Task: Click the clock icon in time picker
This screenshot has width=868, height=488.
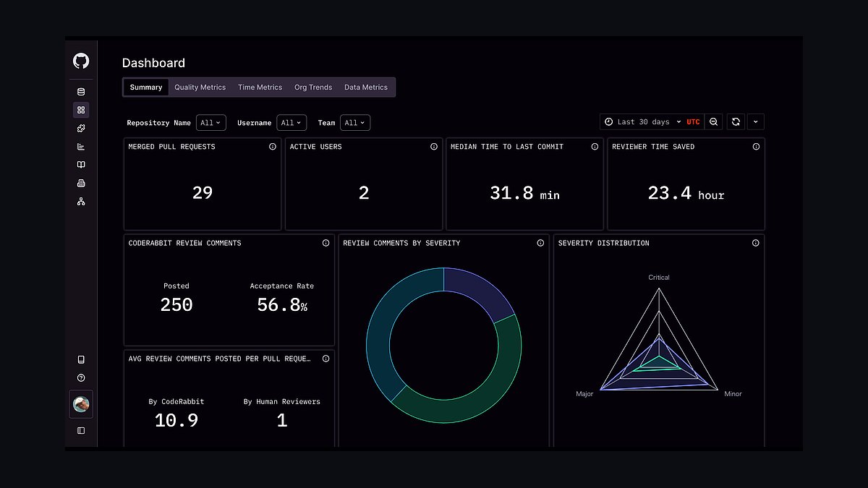Action: 609,122
